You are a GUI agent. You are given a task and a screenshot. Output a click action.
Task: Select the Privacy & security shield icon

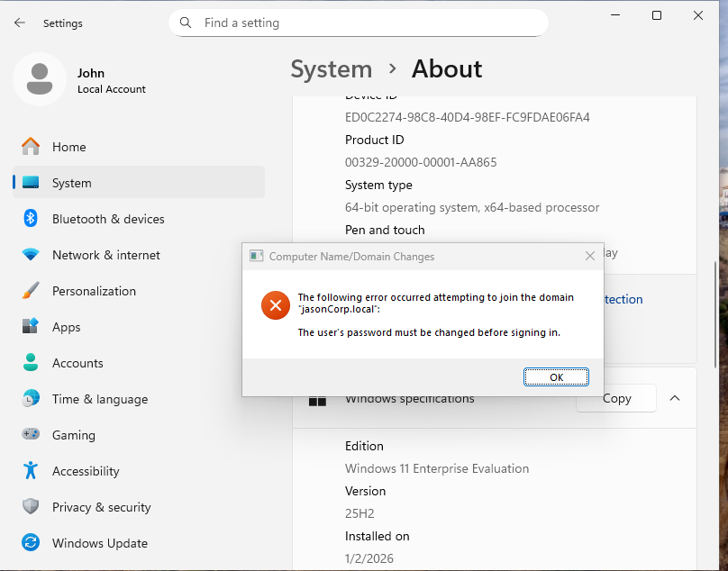[31, 507]
